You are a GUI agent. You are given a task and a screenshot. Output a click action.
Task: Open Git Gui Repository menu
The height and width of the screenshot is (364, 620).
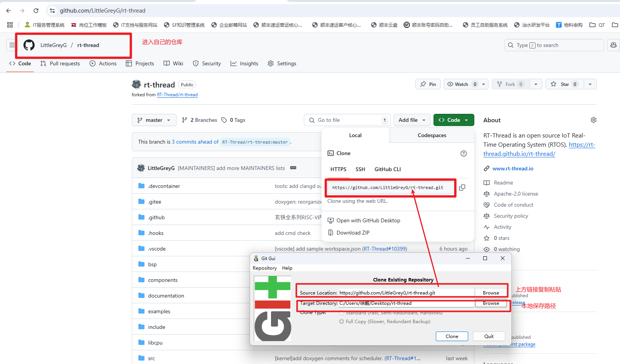(x=265, y=268)
